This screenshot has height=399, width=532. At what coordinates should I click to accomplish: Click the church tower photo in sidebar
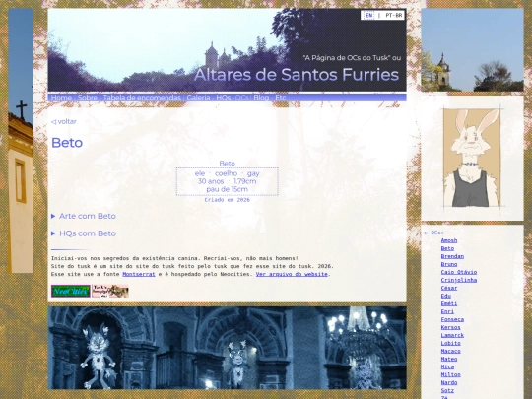pyautogui.click(x=472, y=50)
